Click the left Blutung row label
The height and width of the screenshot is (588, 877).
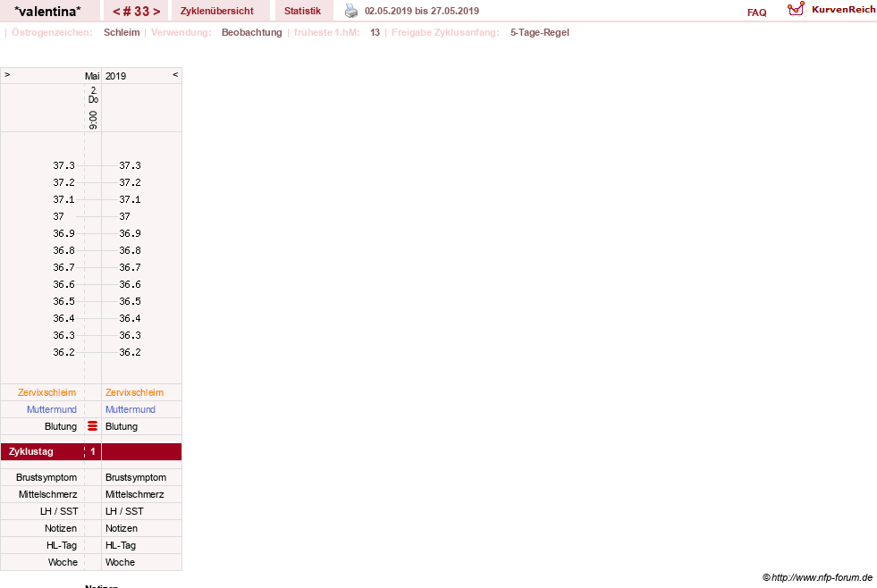click(61, 426)
